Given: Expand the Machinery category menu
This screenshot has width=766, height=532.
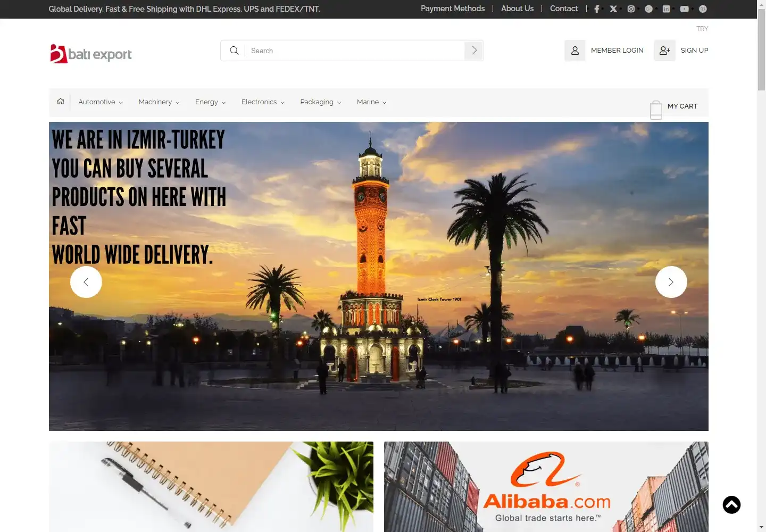Looking at the screenshot, I should click(159, 102).
